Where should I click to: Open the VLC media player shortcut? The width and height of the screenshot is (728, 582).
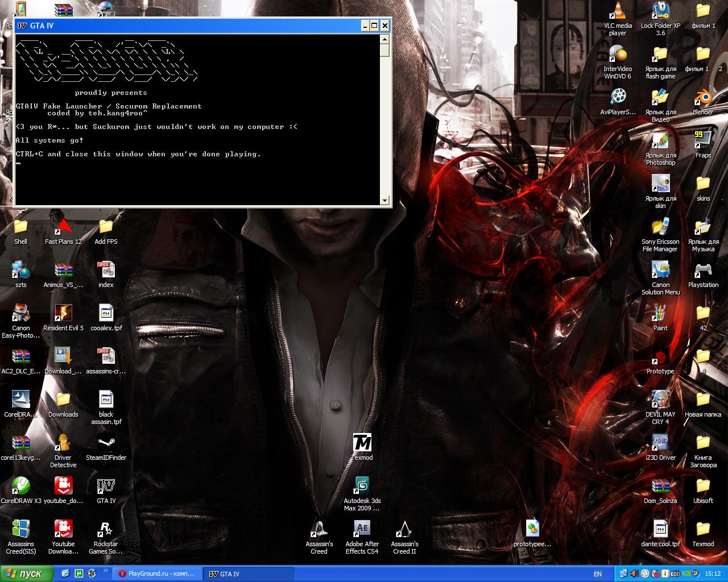click(x=618, y=18)
